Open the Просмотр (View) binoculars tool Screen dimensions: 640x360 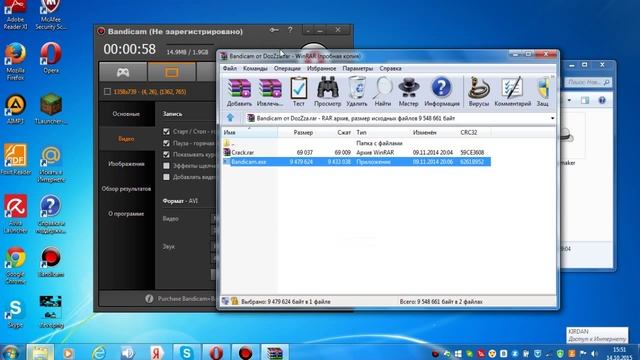point(327,92)
